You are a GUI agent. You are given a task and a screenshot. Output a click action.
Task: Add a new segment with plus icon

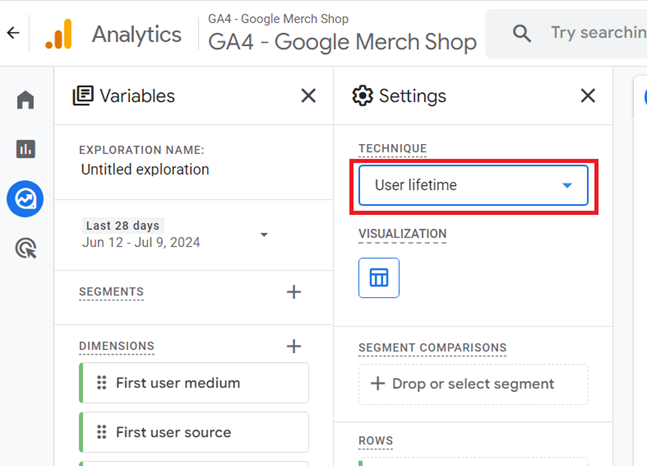click(x=294, y=292)
